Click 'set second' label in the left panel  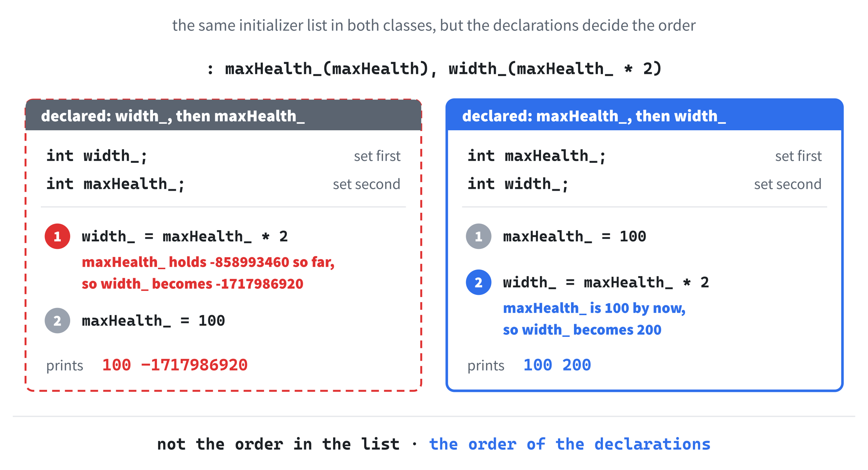[366, 185]
